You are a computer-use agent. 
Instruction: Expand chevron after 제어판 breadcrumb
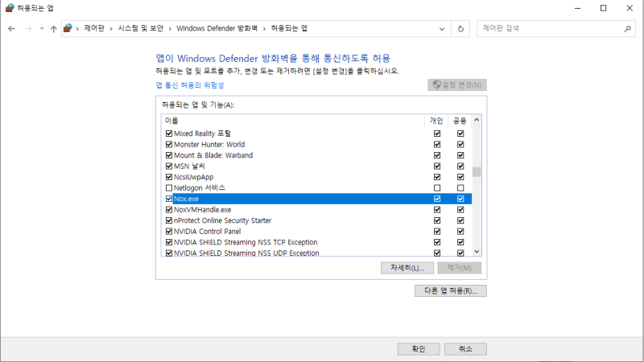pyautogui.click(x=111, y=29)
